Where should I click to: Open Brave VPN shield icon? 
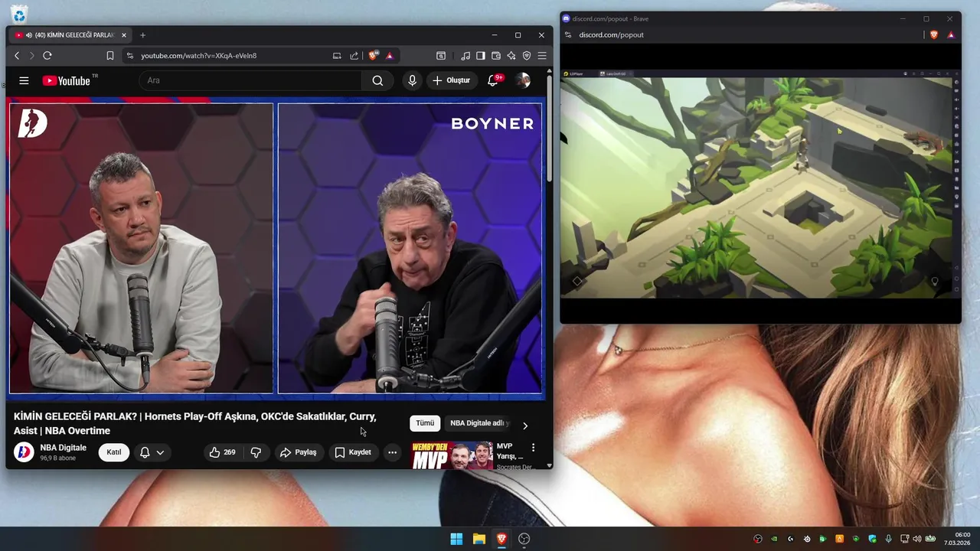coord(527,56)
